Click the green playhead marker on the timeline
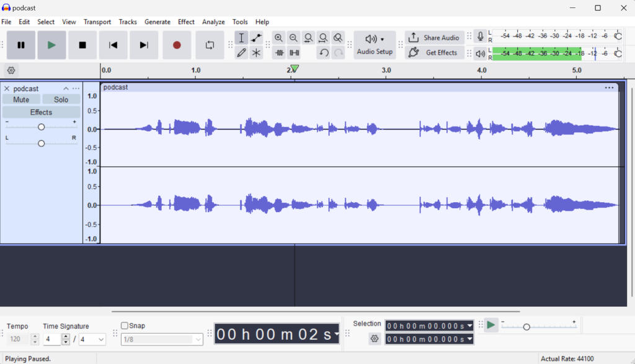The height and width of the screenshot is (364, 635). pyautogui.click(x=295, y=69)
